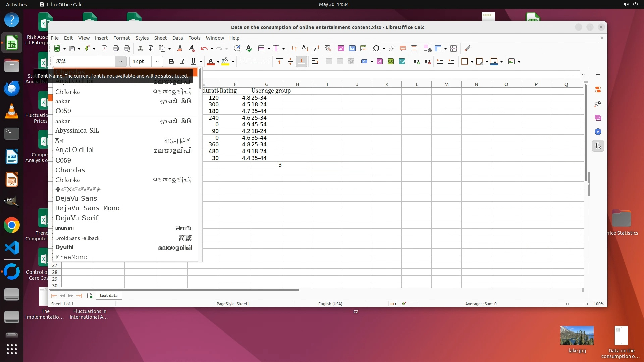Open the font color dropdown arrow
Viewport: 644px width, 362px height.
point(218,62)
